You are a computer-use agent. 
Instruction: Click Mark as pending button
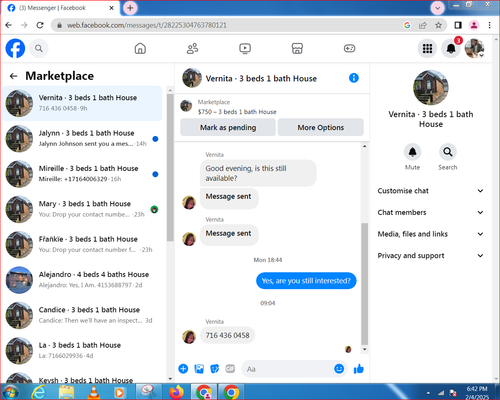pos(228,127)
